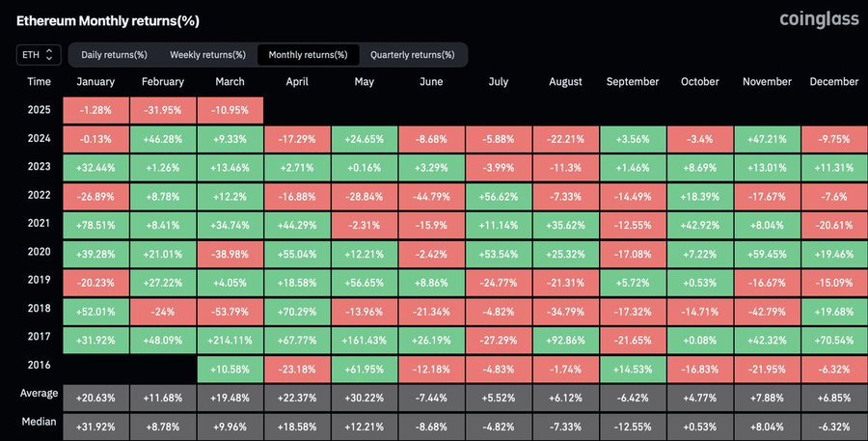Select the Monthly returns(%) tab
The height and width of the screenshot is (441, 868).
click(308, 55)
